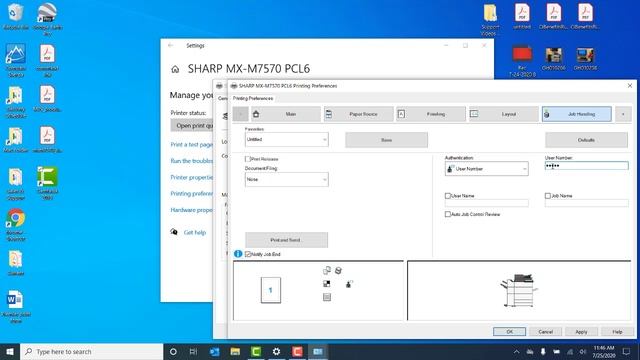640x360 pixels.
Task: Click Printing preferences link in Settings
Action: click(191, 193)
